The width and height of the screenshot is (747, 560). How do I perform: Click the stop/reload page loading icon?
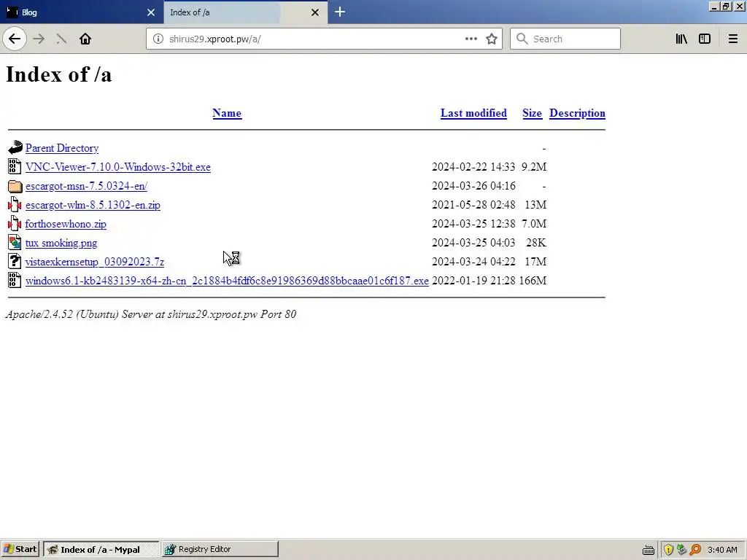(x=61, y=39)
